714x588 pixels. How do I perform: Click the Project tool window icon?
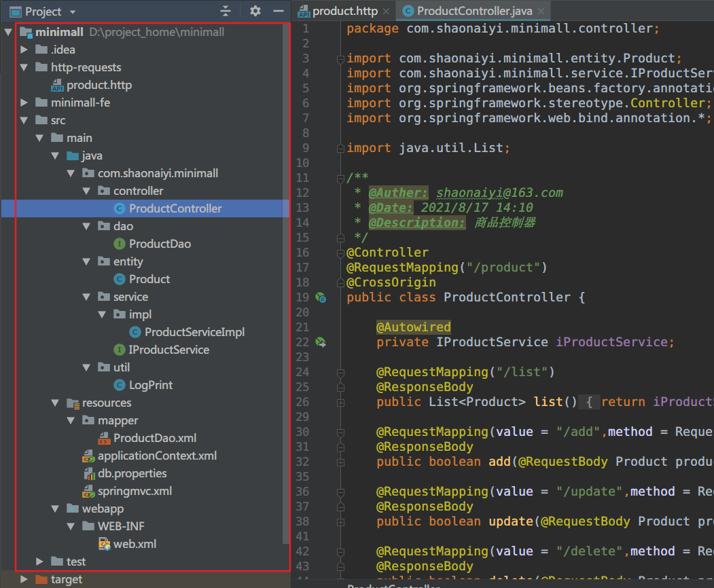[16, 12]
